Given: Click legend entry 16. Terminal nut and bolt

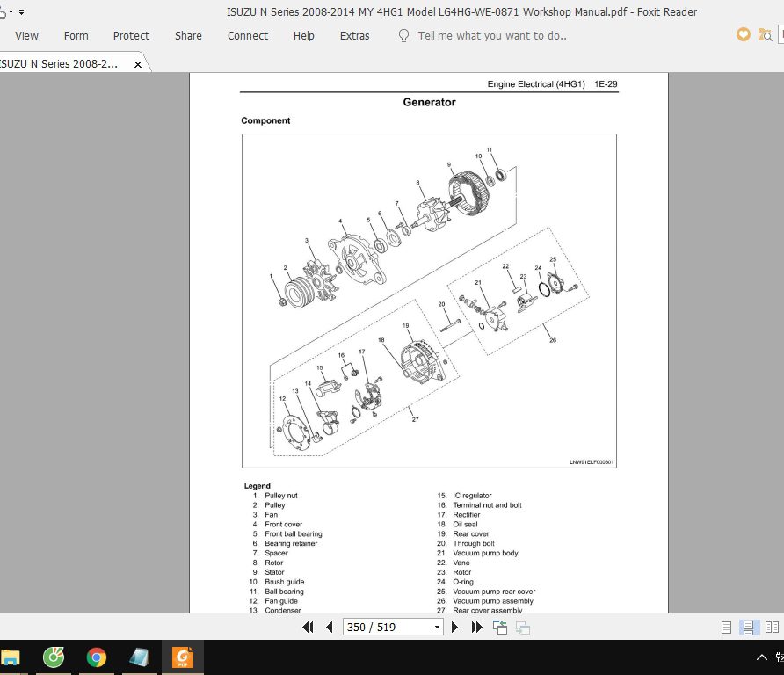Looking at the screenshot, I should (479, 505).
